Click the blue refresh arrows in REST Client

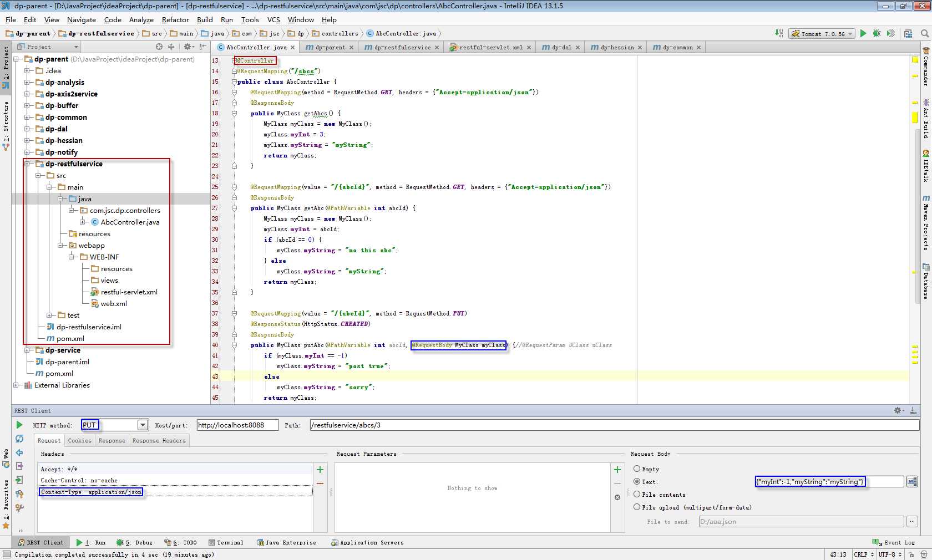(x=19, y=439)
